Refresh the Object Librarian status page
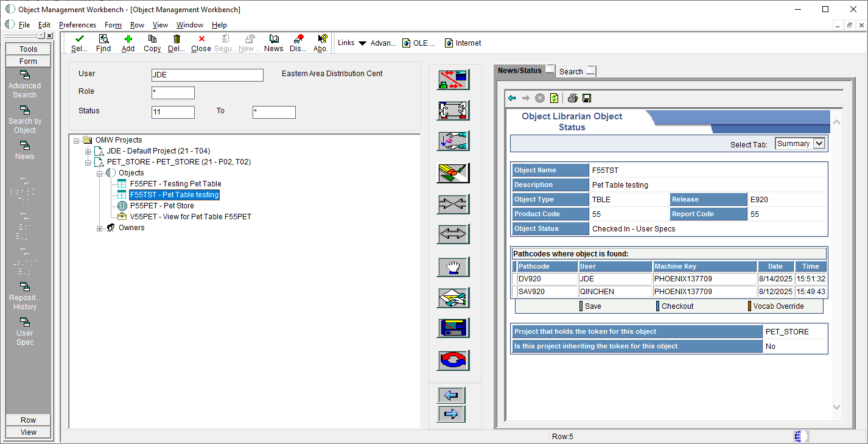Viewport: 868px width, 444px height. 554,98
